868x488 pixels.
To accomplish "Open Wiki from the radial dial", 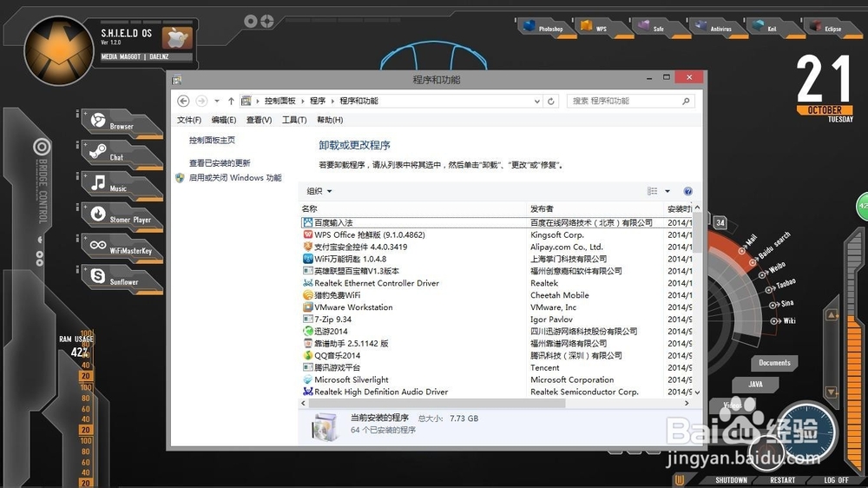I will pyautogui.click(x=783, y=320).
